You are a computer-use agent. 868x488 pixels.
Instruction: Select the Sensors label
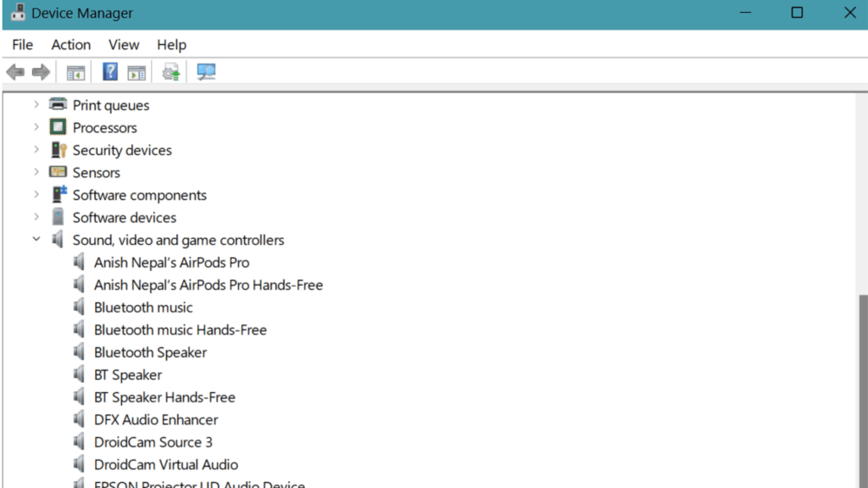pos(97,173)
